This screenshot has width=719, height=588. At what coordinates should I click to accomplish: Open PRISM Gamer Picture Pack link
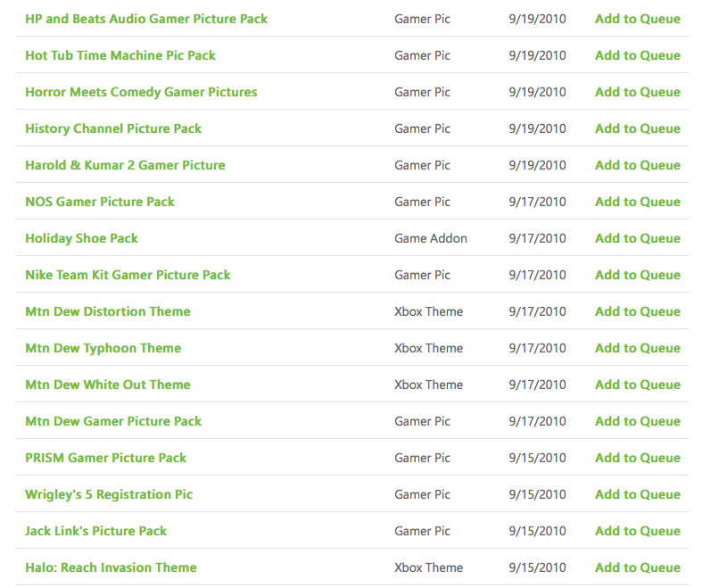tap(106, 458)
